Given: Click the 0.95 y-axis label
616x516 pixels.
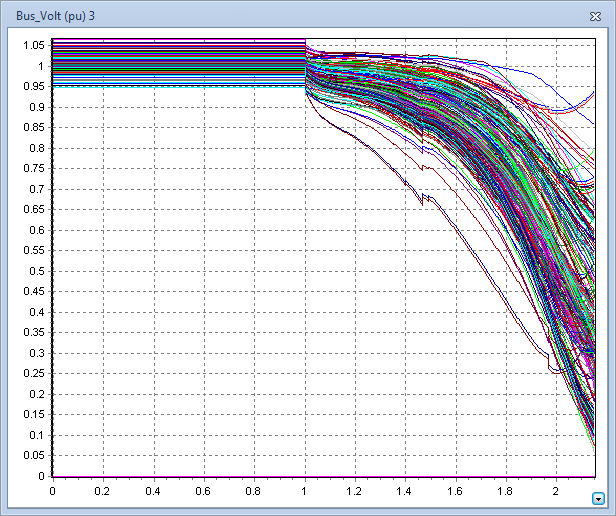Looking at the screenshot, I should [34, 86].
